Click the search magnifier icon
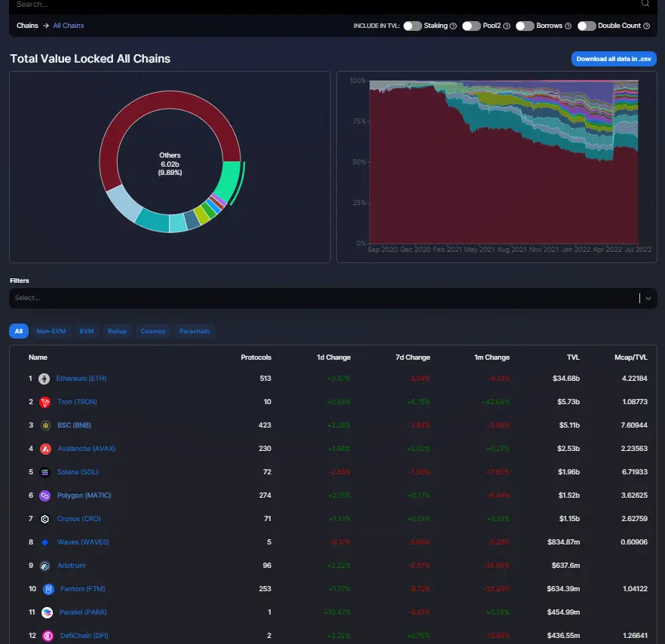 [645, 4]
